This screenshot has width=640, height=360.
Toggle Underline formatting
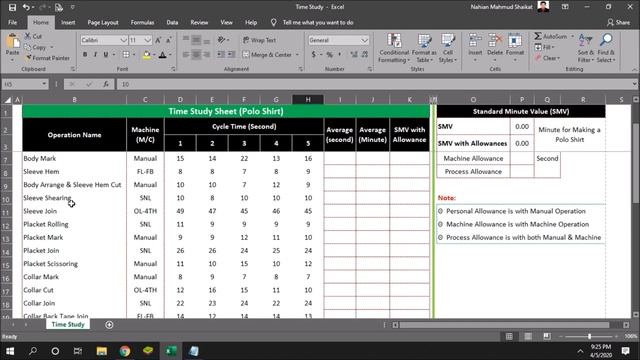[x=106, y=54]
